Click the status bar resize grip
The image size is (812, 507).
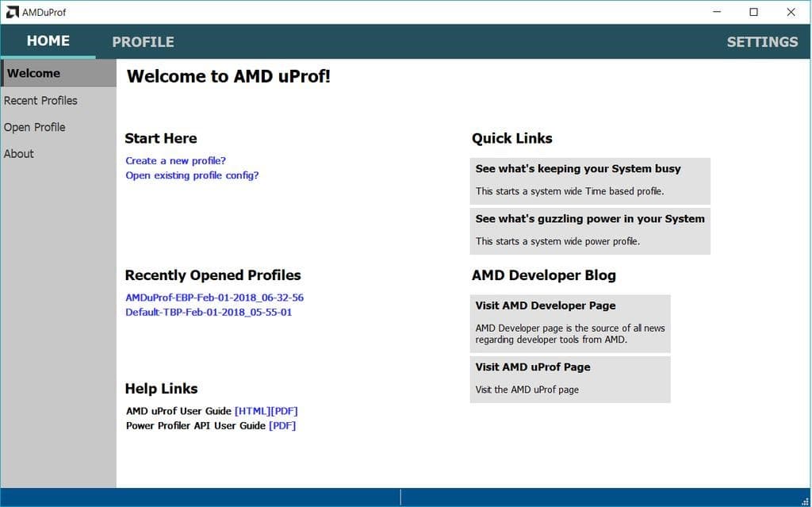[806, 501]
